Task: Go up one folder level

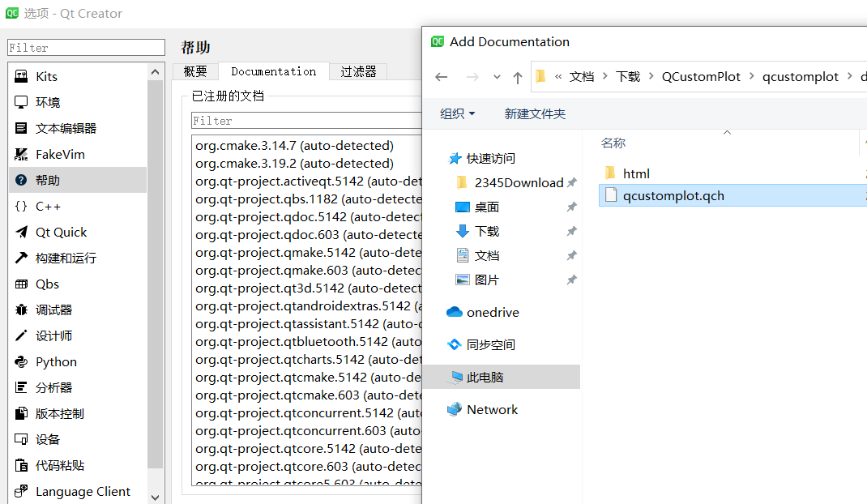Action: click(x=517, y=78)
